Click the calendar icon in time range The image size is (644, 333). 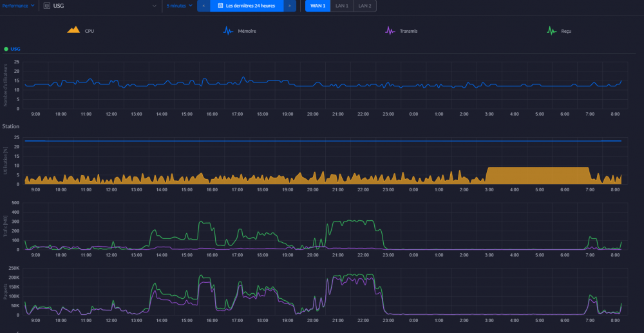221,6
